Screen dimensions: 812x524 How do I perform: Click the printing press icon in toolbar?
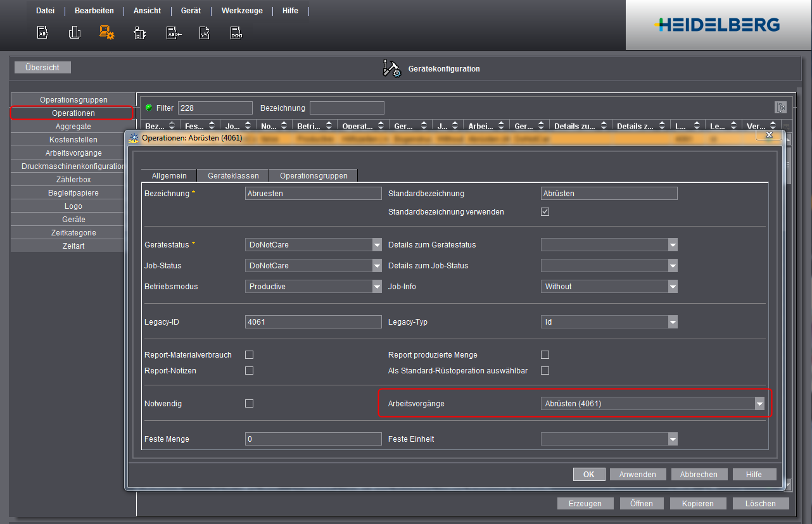(75, 33)
